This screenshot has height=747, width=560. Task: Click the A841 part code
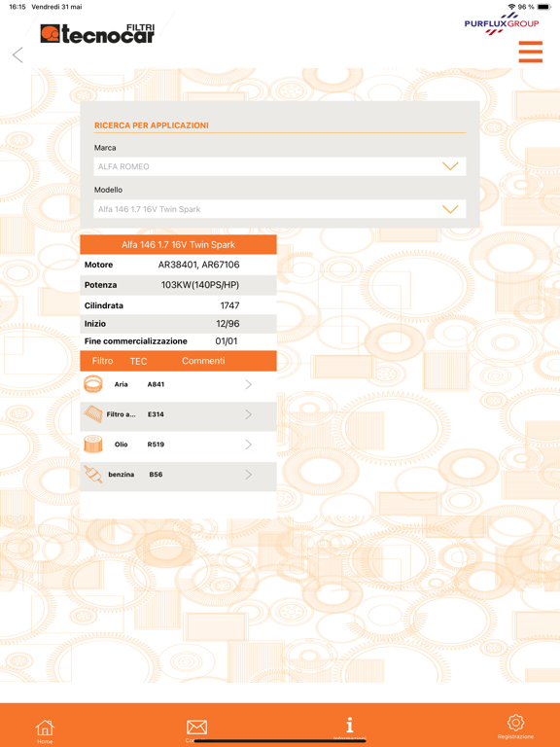(156, 384)
